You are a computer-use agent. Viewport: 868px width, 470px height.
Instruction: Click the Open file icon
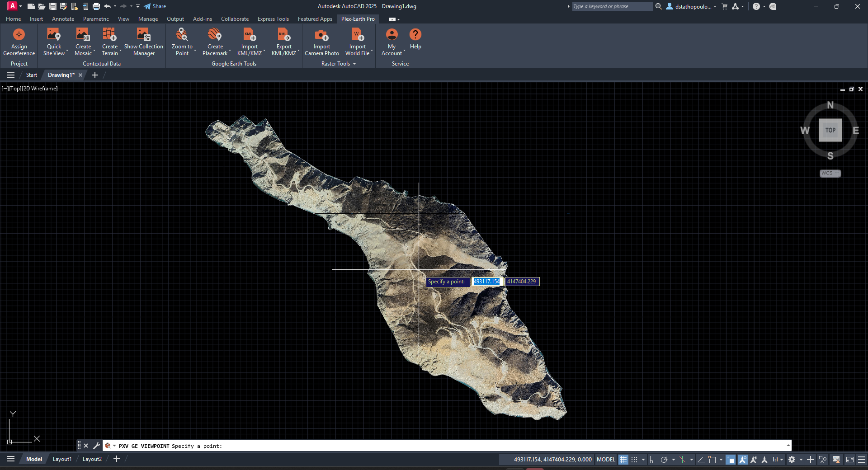[x=42, y=6]
